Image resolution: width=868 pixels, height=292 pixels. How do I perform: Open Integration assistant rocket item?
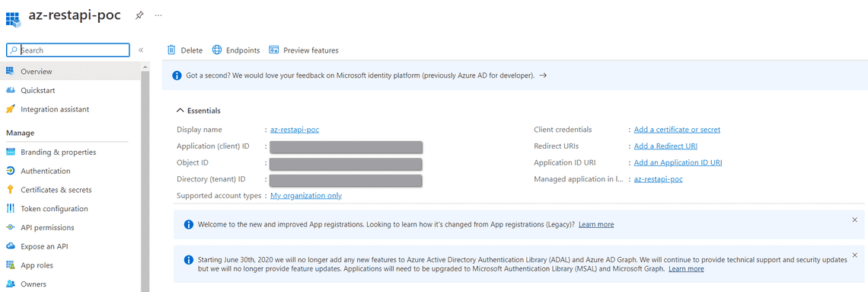(x=55, y=109)
